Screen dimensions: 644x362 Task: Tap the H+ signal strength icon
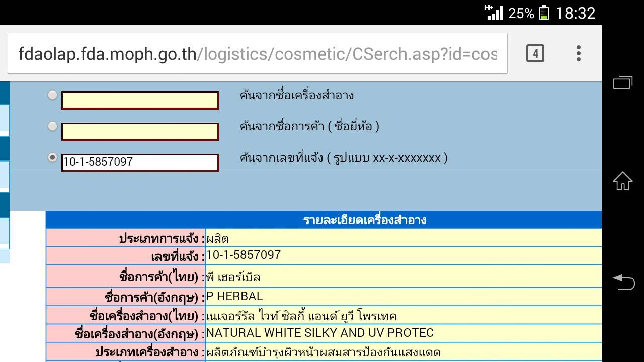[493, 12]
